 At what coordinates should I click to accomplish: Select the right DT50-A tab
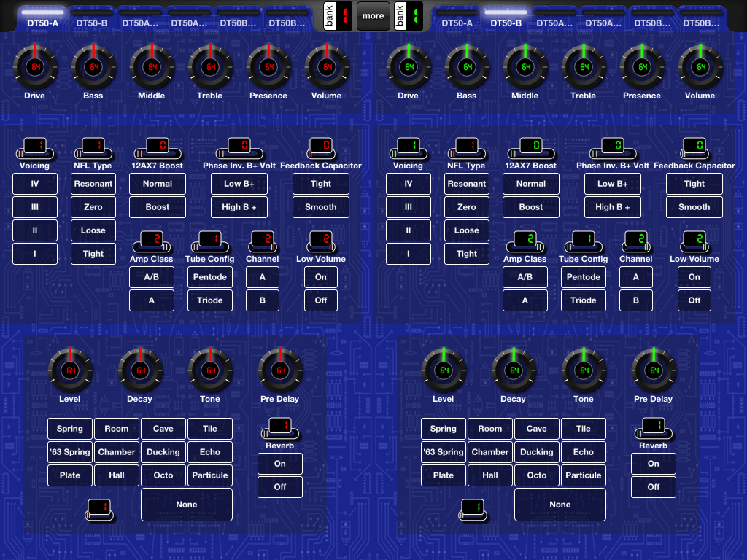click(x=457, y=19)
